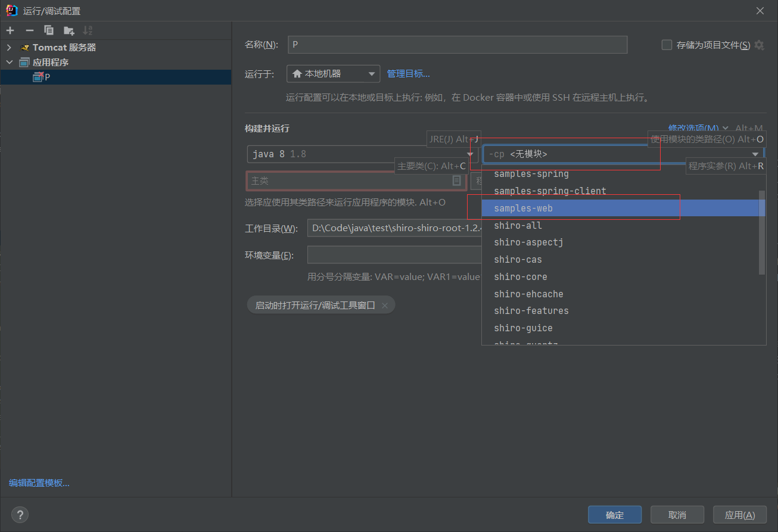
Task: Open the gear settings next to 存储为项目文件
Action: 759,45
